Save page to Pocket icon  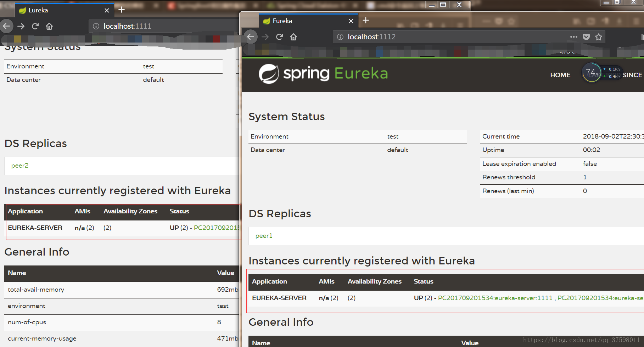click(x=586, y=37)
